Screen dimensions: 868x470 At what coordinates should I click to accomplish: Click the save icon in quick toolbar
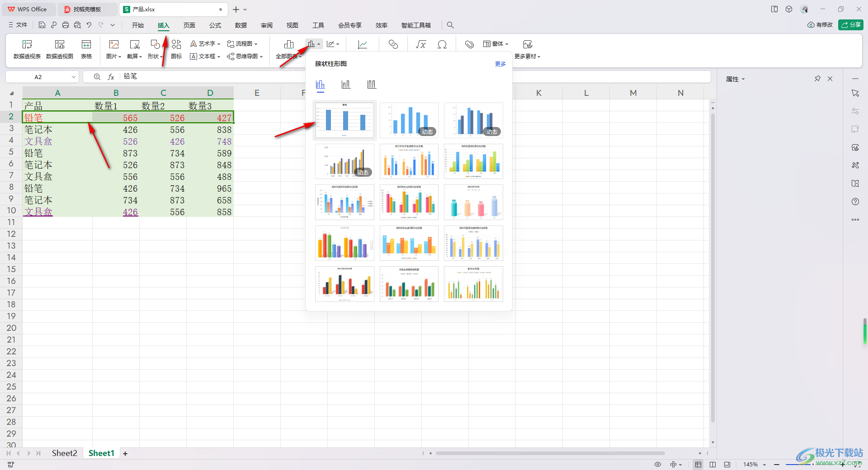42,25
